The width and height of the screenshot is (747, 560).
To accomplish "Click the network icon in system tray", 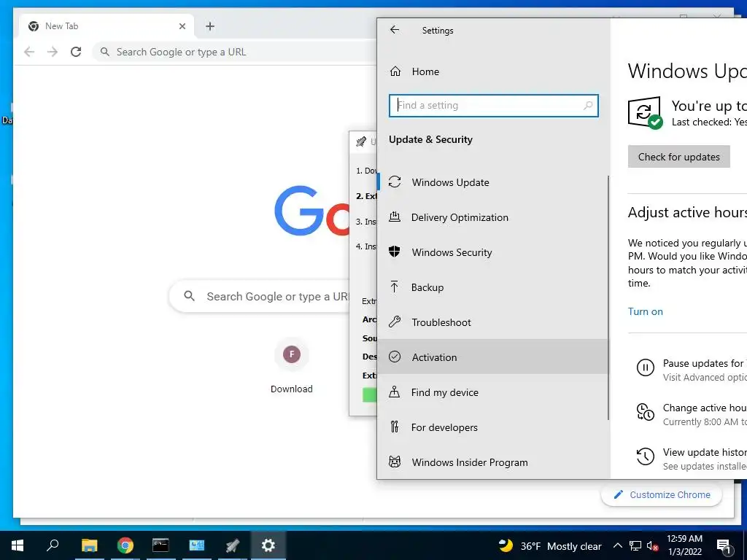I will point(635,545).
